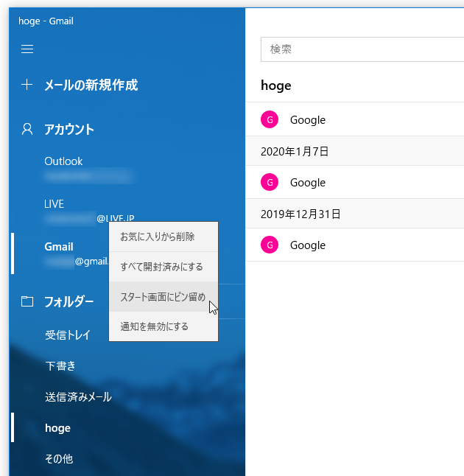Viewport: 464px width, 476px height.
Task: Click the accounts person icon
Action: click(x=27, y=129)
